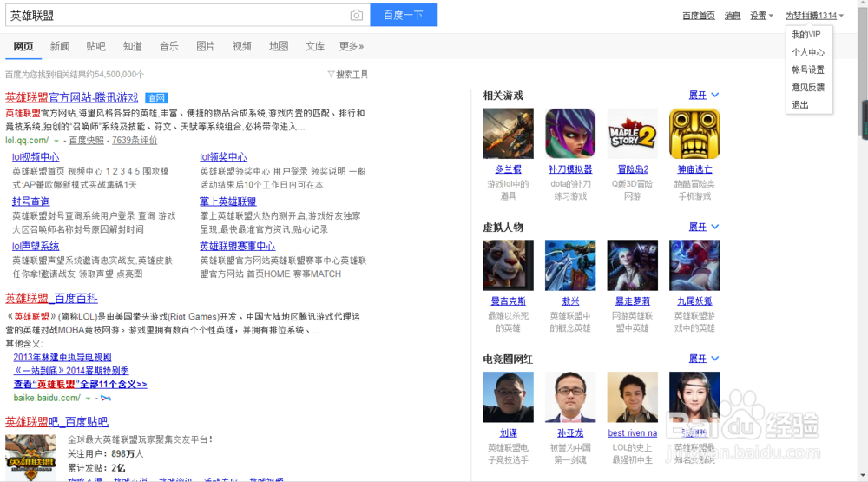Image resolution: width=868 pixels, height=482 pixels.
Task: Open 英雄联盟_百度百科 result
Action: coord(51,298)
